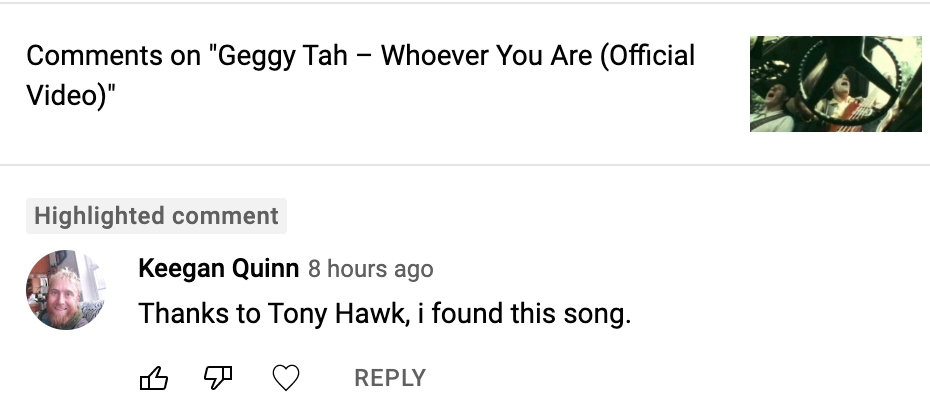View the bearded man's profile picture
This screenshot has width=930, height=416.
pyautogui.click(x=66, y=290)
